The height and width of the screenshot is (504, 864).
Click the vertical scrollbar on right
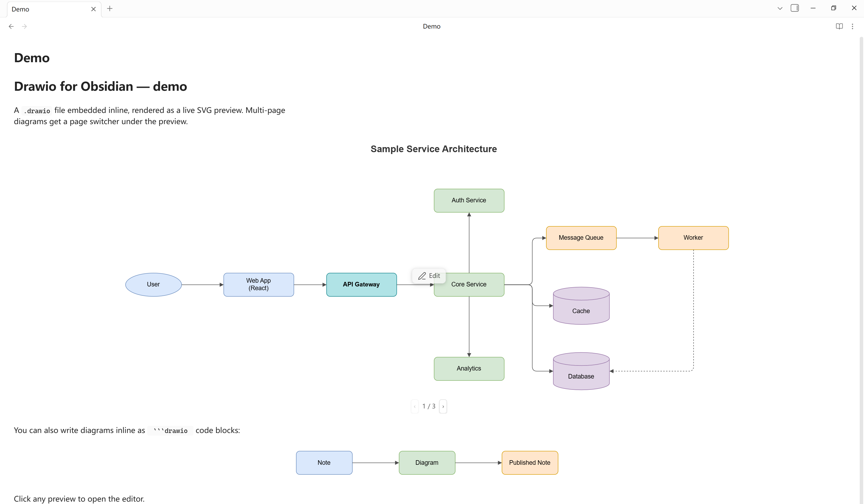pyautogui.click(x=861, y=271)
